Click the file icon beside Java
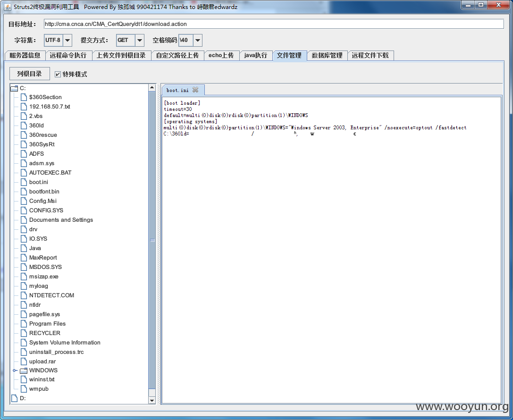The height and width of the screenshot is (420, 513). tap(24, 248)
